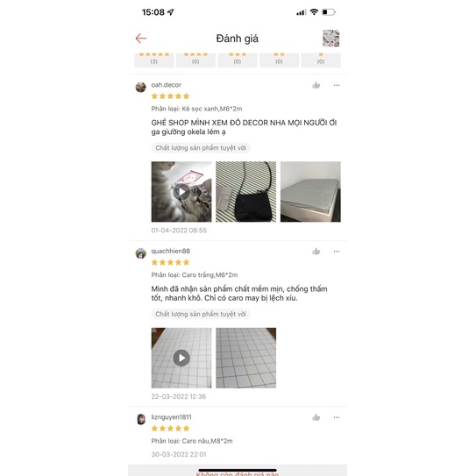Filter reviews by 5 stars (3)
The height and width of the screenshot is (476, 476).
coord(154,60)
